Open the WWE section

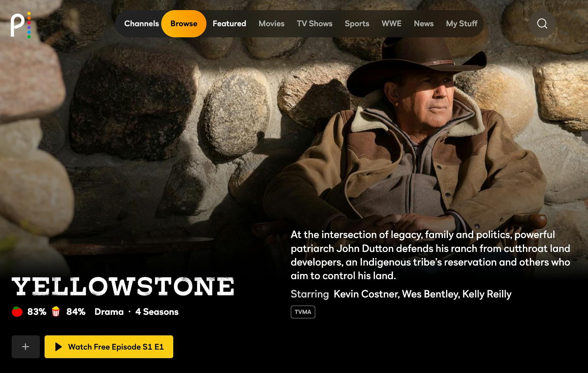(391, 24)
